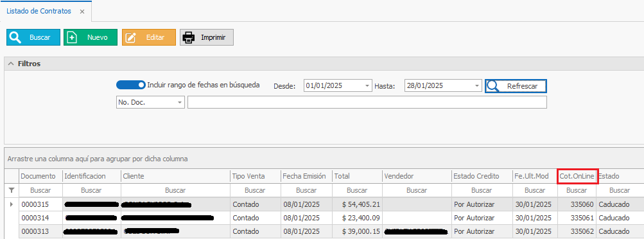The height and width of the screenshot is (239, 644).
Task: Click the orange Editar button
Action: click(x=149, y=37)
